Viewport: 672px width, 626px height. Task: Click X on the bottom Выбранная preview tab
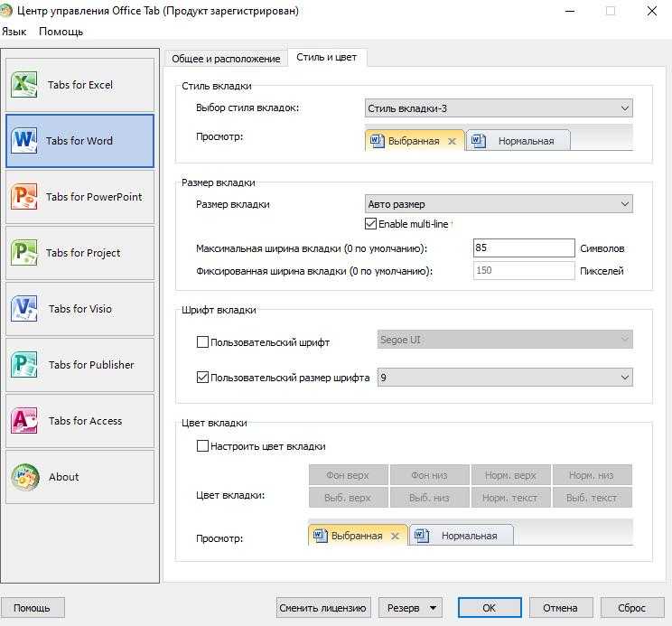[x=395, y=536]
